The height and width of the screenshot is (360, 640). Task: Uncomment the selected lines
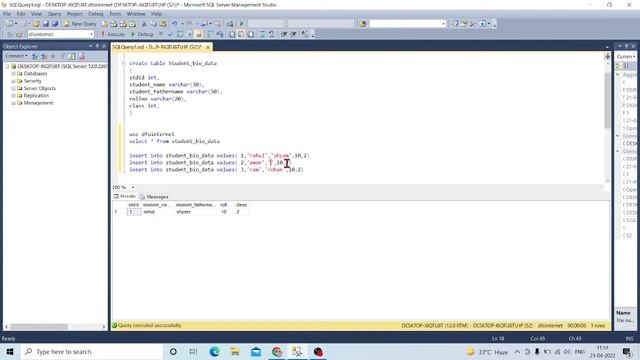coord(271,34)
